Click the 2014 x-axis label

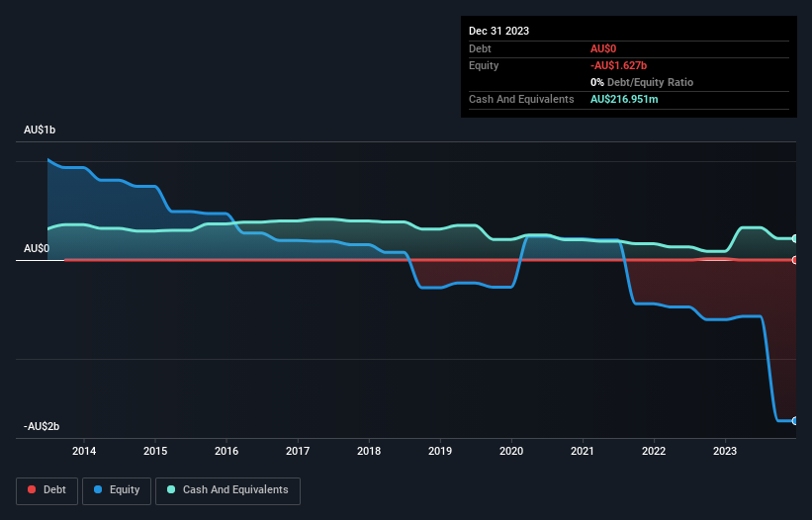(x=84, y=451)
